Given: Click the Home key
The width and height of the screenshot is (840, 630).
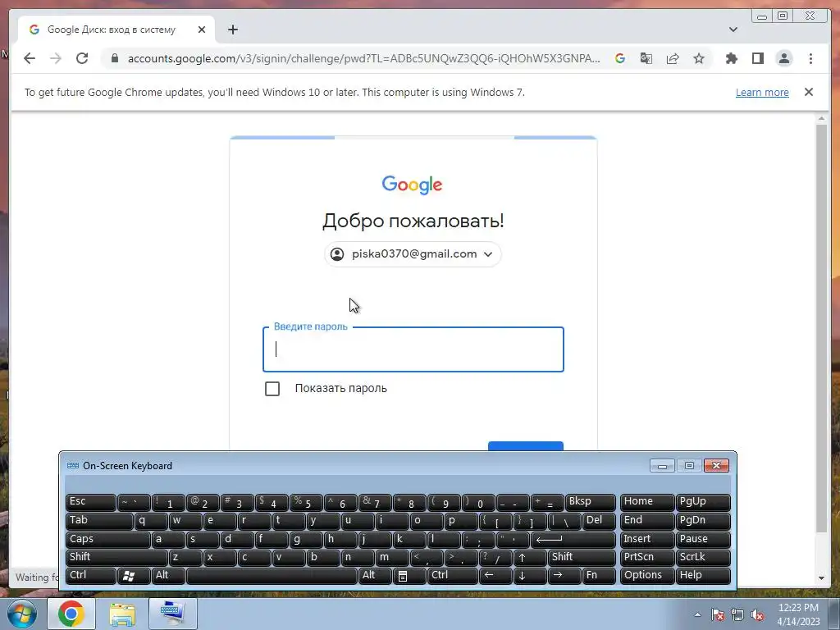Looking at the screenshot, I should click(646, 502).
